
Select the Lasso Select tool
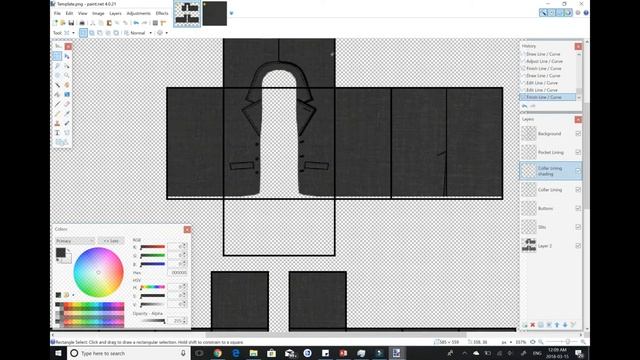point(58,66)
